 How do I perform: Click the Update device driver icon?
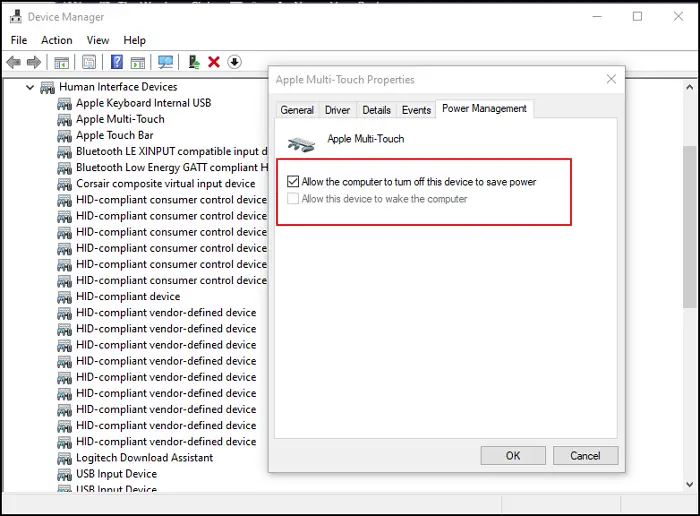[194, 62]
